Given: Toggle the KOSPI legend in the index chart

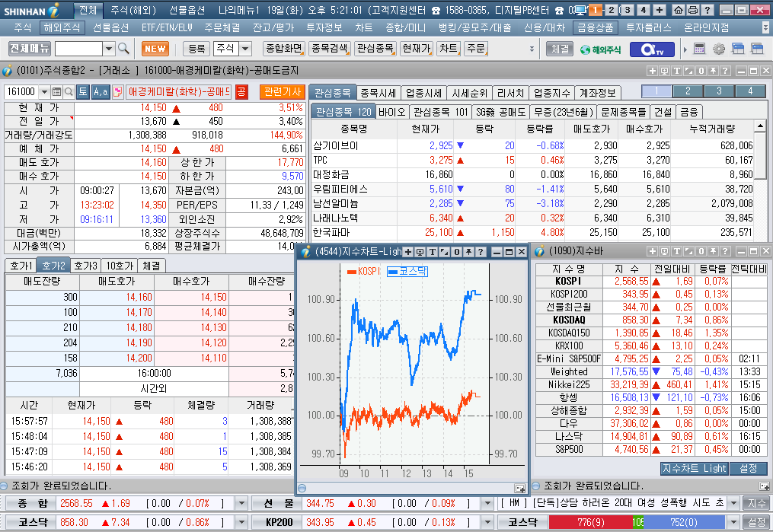Looking at the screenshot, I should click(364, 272).
